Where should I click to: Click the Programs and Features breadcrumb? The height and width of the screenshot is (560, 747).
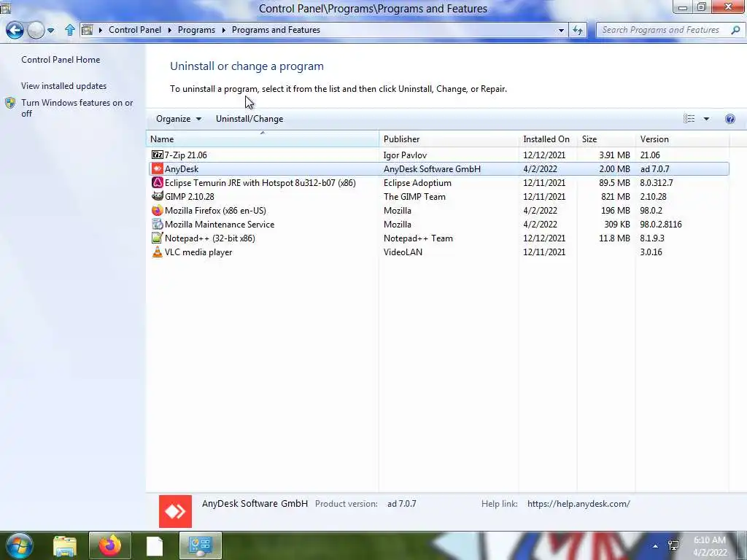276,29
